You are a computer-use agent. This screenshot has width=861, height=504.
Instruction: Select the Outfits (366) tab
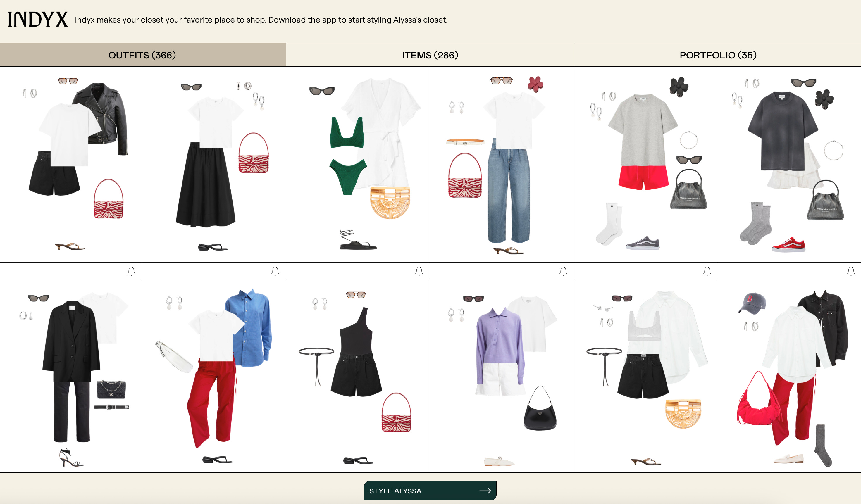(x=142, y=55)
